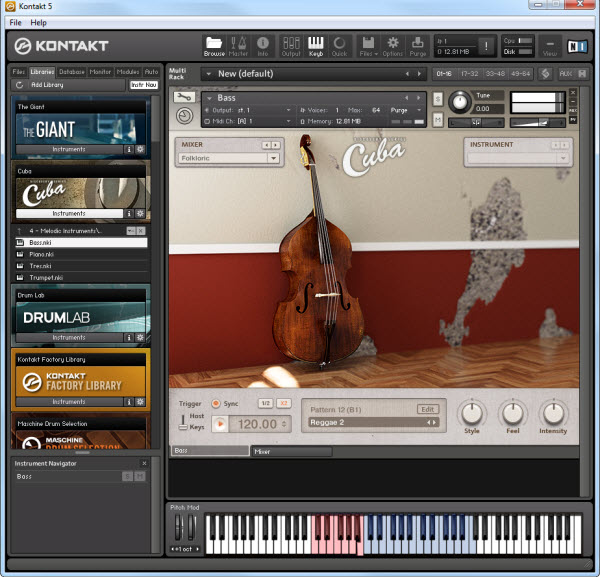Open Drum Lab Instruments button
Screen dimensions: 600x577
pos(69,337)
